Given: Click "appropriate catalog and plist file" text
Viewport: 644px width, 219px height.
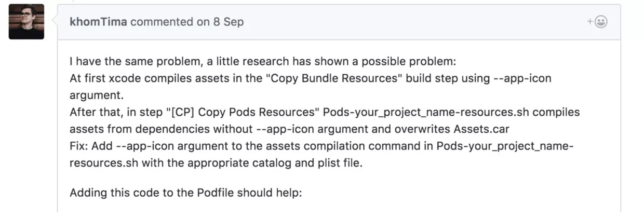Looking at the screenshot, I should [270, 163].
